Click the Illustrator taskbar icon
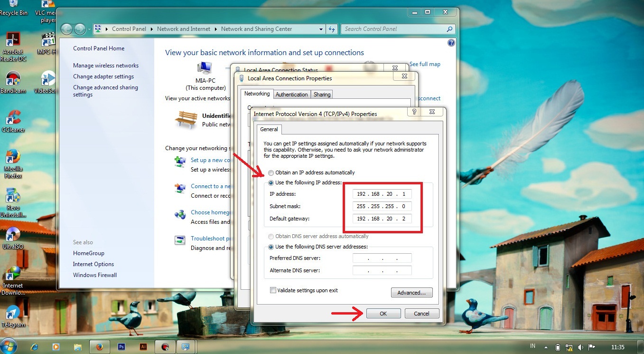Viewport: 644px width, 354px height. tap(143, 346)
